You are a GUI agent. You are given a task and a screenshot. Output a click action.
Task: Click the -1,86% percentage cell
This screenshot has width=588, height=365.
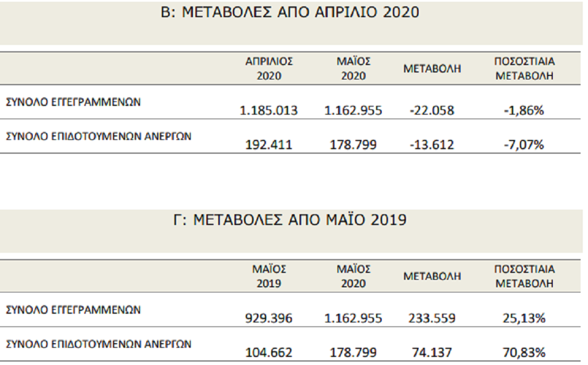click(524, 111)
